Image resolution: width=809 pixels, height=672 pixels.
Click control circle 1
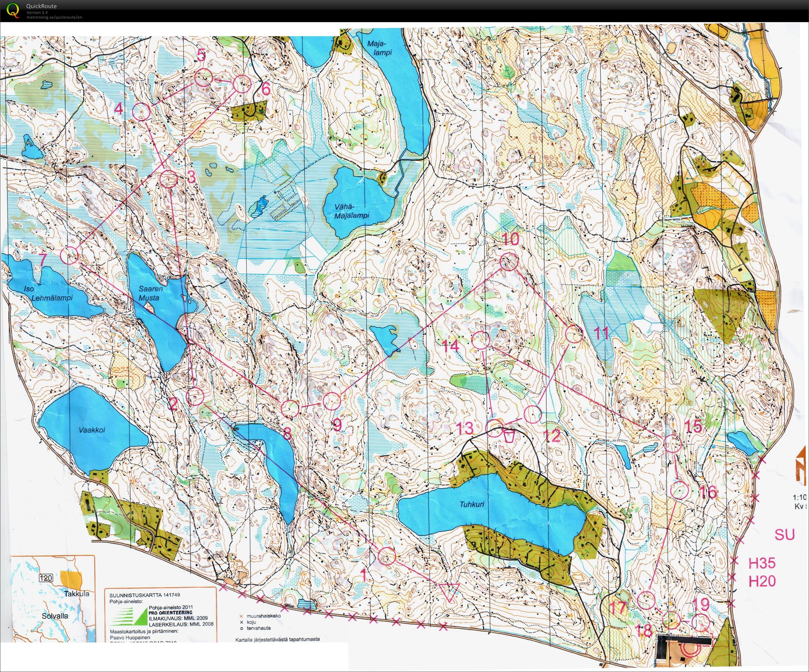[x=387, y=556]
